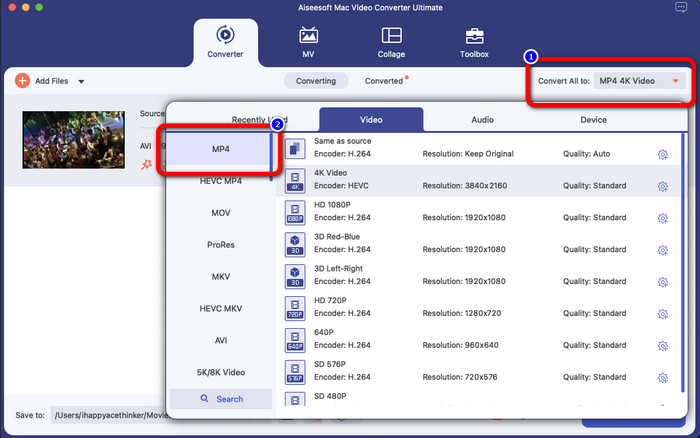Viewport: 700px width, 438px height.
Task: Switch to the Video format tab
Action: pyautogui.click(x=371, y=120)
